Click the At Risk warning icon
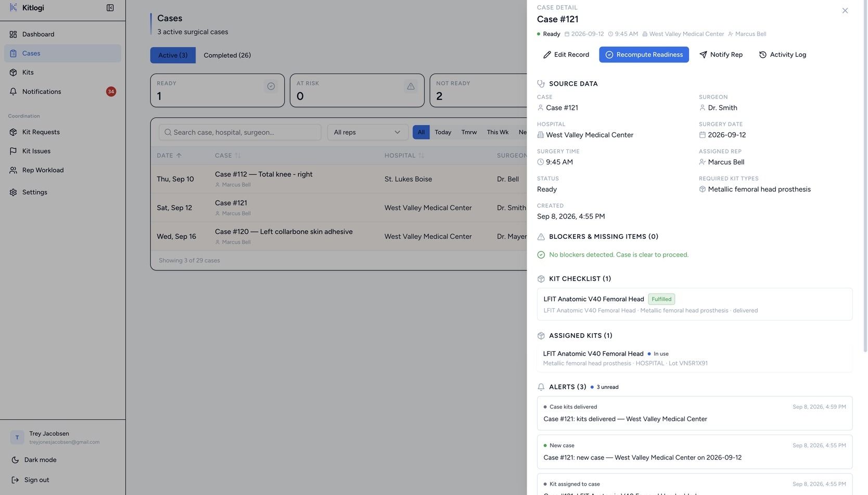Viewport: 868px width, 495px height. [x=411, y=86]
